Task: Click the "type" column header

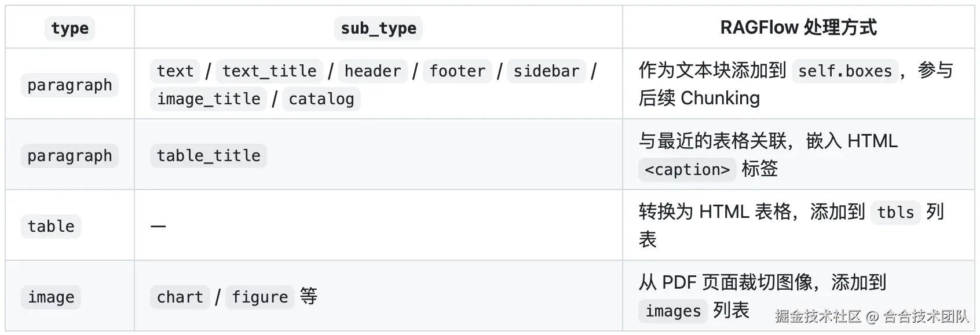Action: (70, 28)
